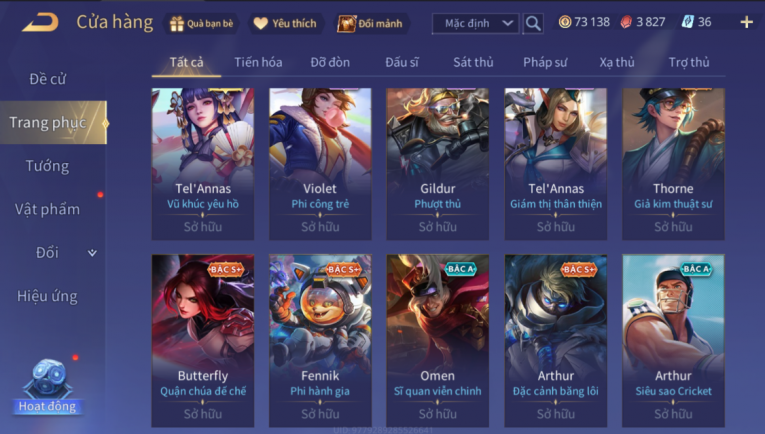Click the blue voucher currency icon
The height and width of the screenshot is (434, 765).
(687, 22)
